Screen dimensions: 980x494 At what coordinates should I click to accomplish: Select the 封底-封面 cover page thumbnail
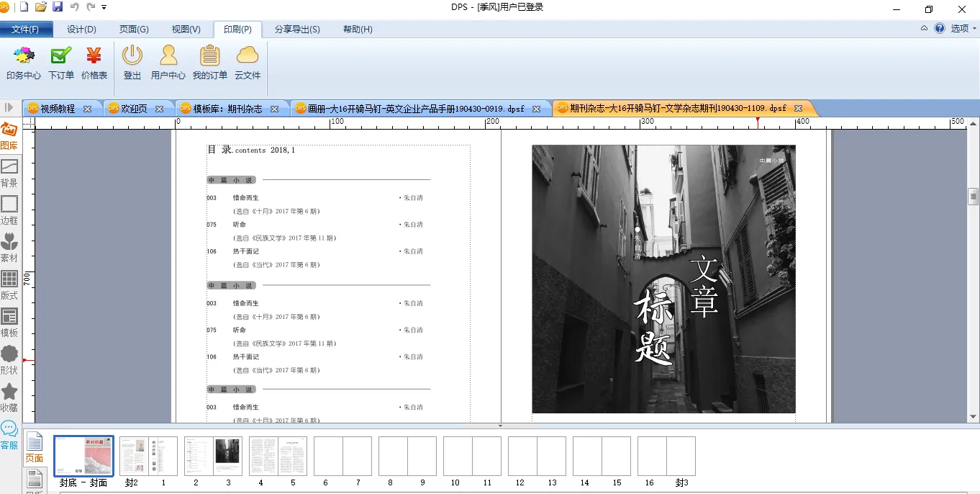click(x=83, y=457)
